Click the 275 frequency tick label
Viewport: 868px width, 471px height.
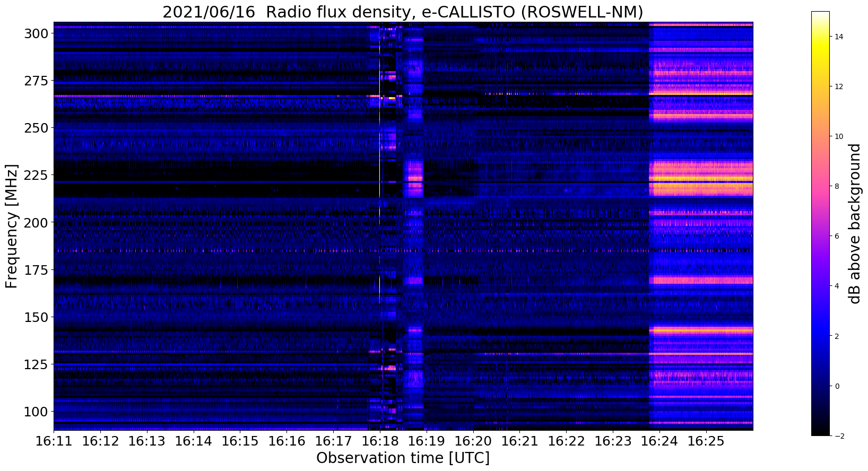36,81
